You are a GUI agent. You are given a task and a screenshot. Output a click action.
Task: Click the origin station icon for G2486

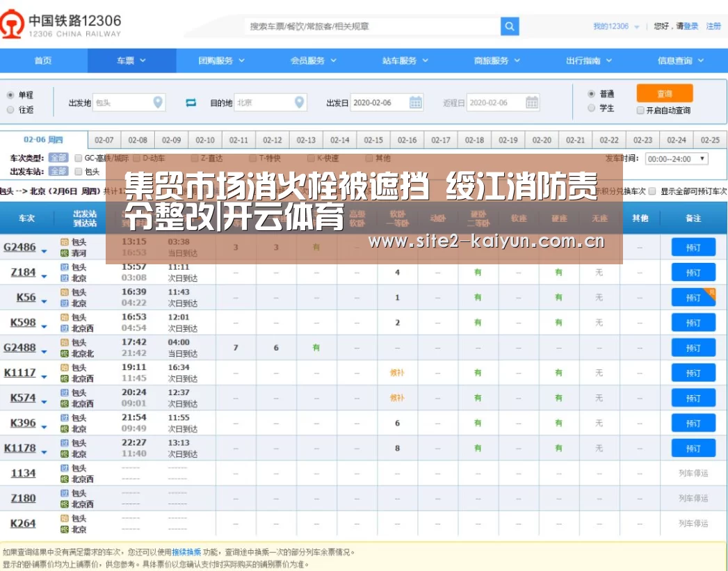65,242
